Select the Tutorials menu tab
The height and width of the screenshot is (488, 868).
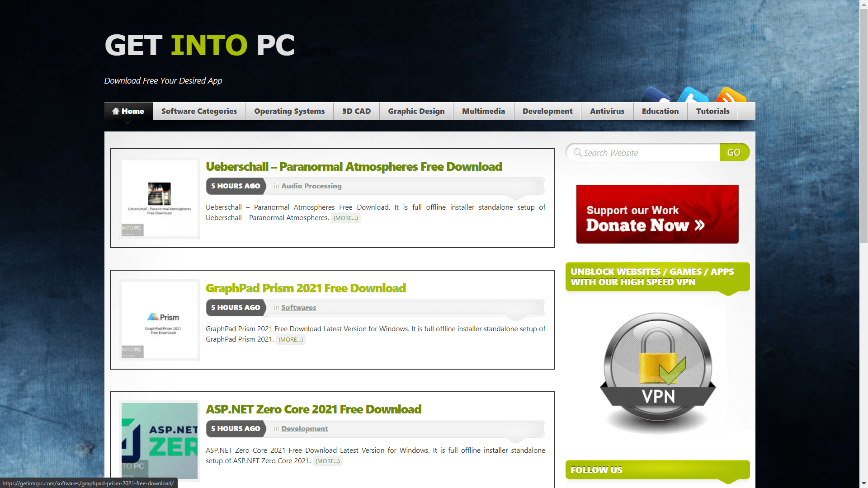pyautogui.click(x=713, y=111)
